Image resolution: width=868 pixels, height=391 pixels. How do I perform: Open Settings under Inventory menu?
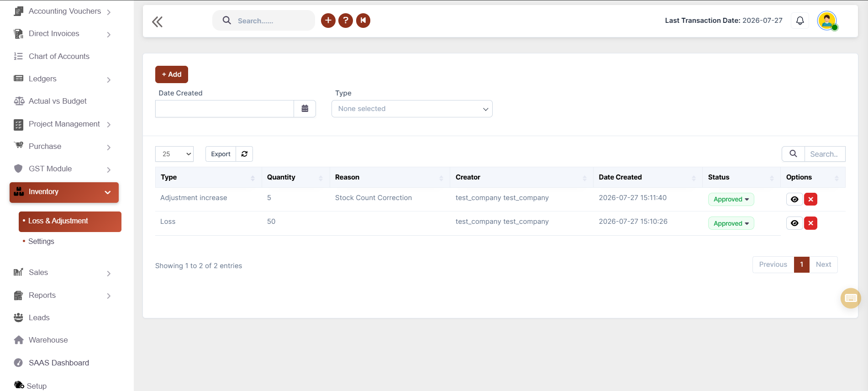coord(41,241)
